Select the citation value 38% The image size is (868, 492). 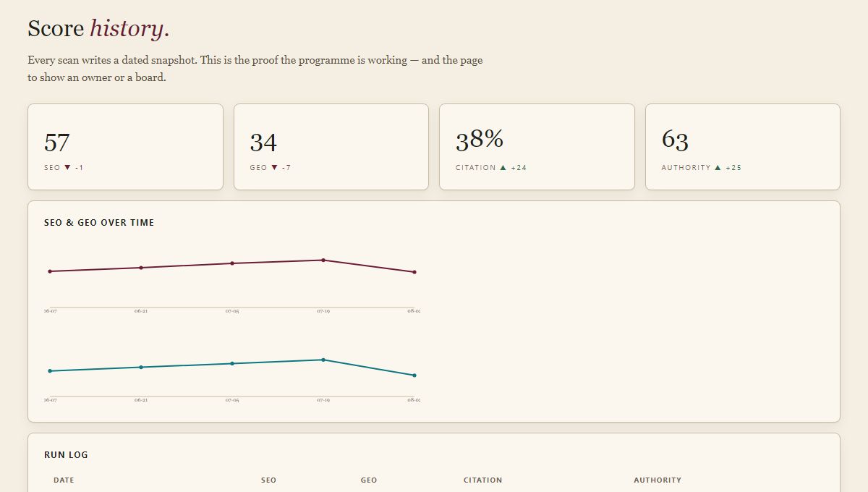pyautogui.click(x=480, y=140)
